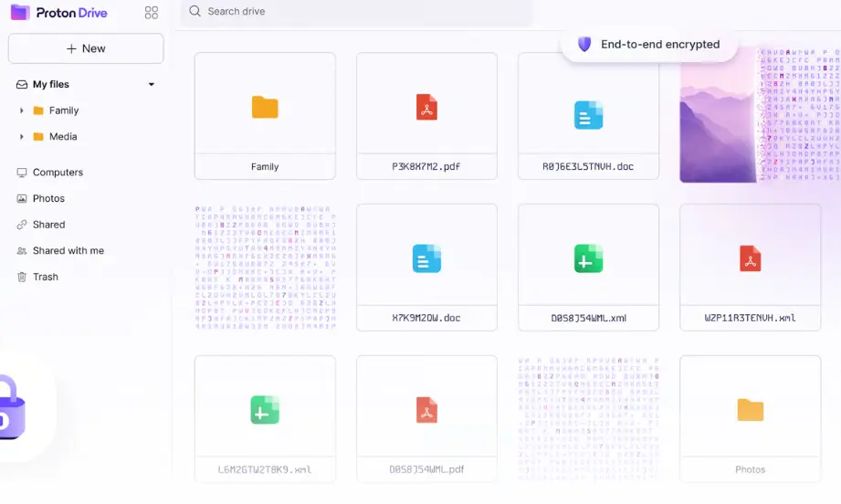
Task: Click the Computers monitor icon
Action: (x=21, y=173)
